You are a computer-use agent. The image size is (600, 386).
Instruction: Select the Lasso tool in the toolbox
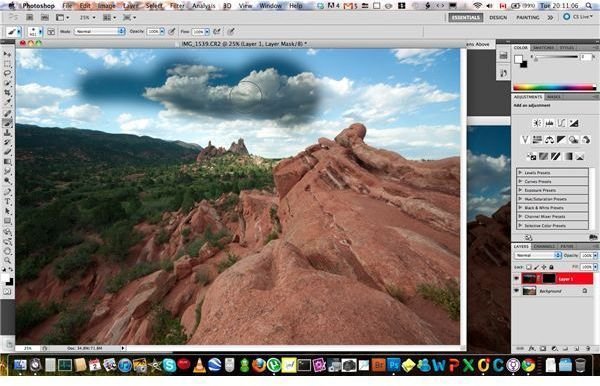click(x=7, y=73)
